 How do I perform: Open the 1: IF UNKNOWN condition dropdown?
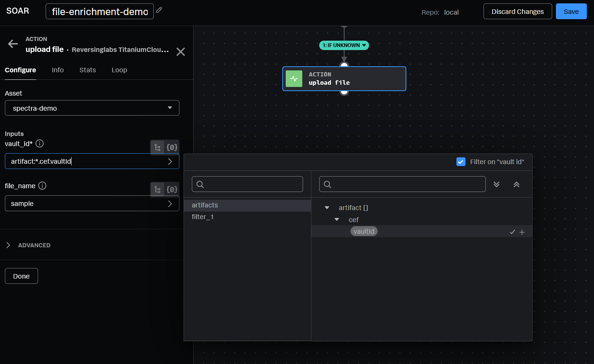(x=344, y=45)
